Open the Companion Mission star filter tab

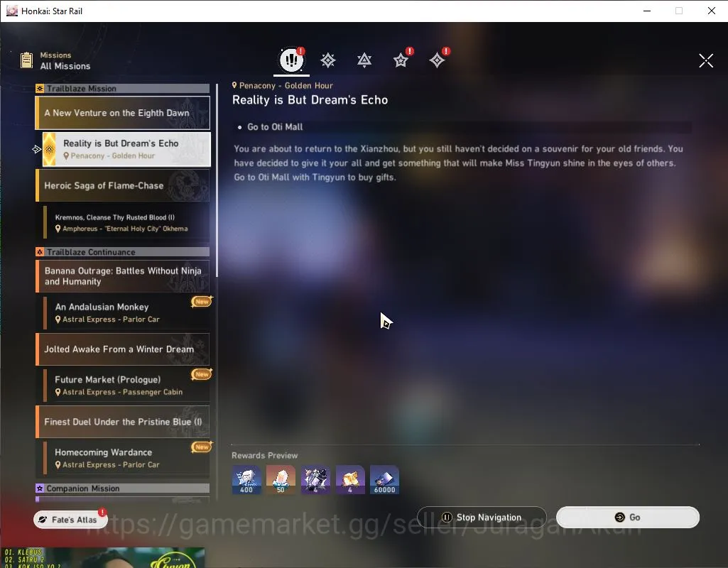click(x=401, y=60)
